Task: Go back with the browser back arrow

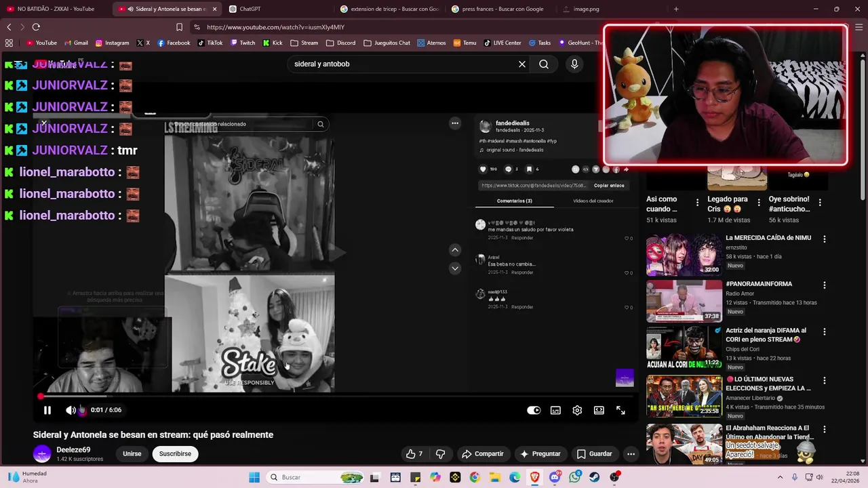Action: [x=9, y=27]
